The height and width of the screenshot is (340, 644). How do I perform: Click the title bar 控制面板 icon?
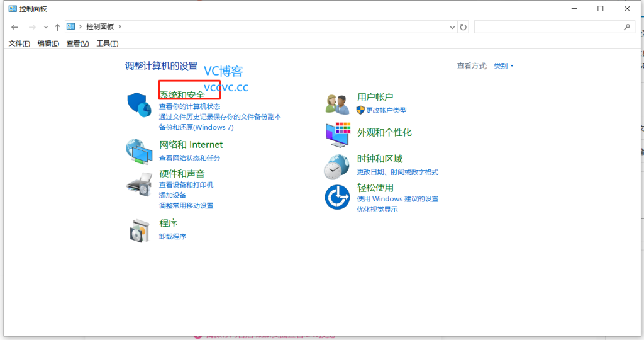(13, 9)
